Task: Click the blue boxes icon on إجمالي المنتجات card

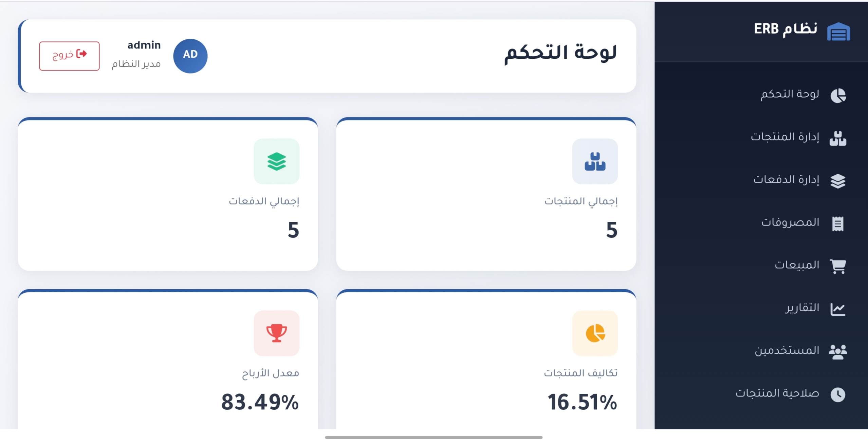Action: click(595, 162)
